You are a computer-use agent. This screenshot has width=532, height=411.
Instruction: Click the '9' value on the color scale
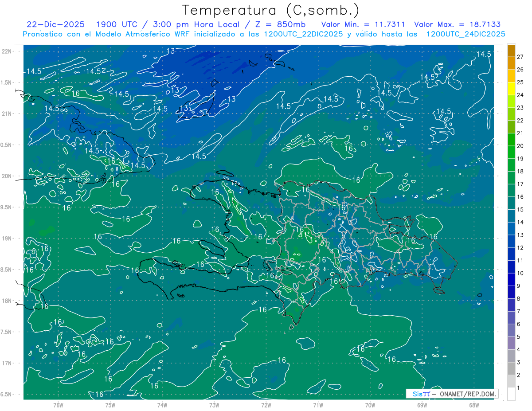tap(519, 286)
